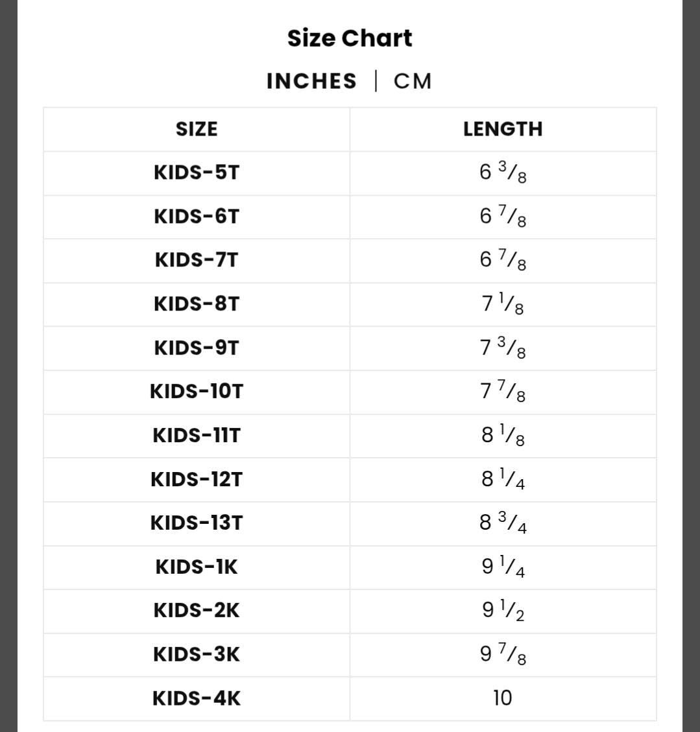Click the KIDS-5T size row
The height and width of the screenshot is (732, 700).
pyautogui.click(x=350, y=173)
